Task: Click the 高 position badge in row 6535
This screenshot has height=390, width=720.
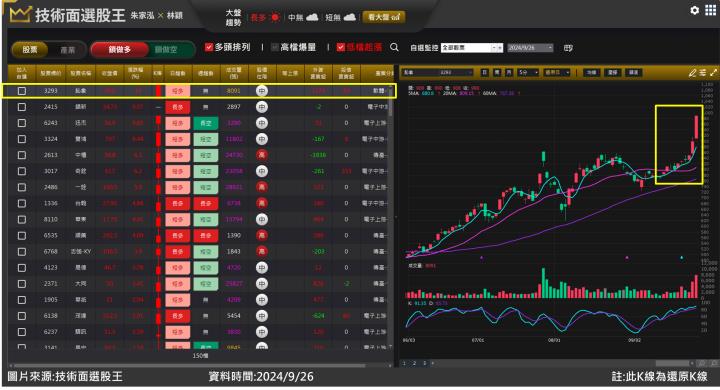Action: pyautogui.click(x=262, y=236)
